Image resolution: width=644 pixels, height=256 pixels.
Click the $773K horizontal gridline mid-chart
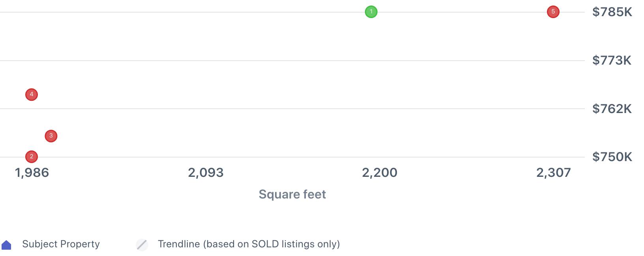[292, 61]
